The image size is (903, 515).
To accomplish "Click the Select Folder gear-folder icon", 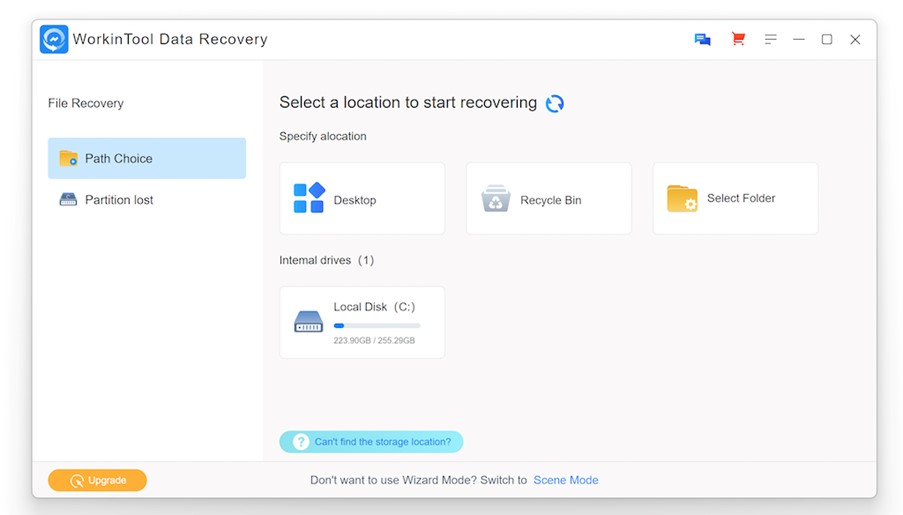I will tap(682, 198).
